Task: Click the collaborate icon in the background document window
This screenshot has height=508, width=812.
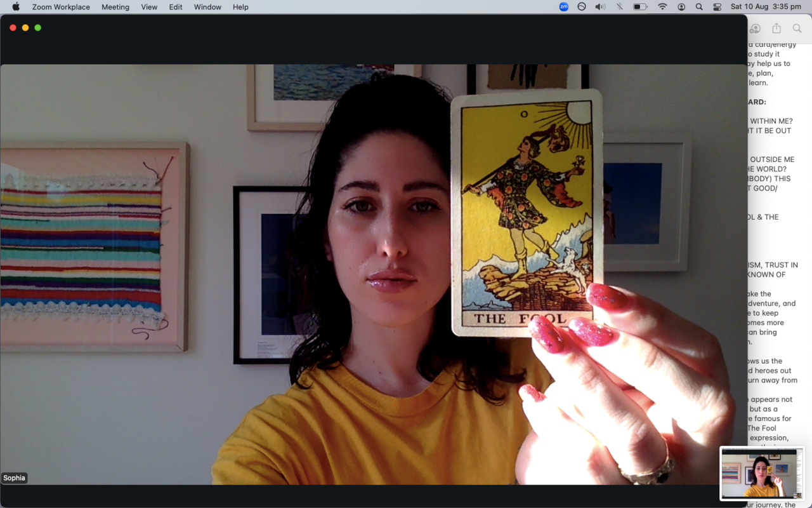Action: 755,29
